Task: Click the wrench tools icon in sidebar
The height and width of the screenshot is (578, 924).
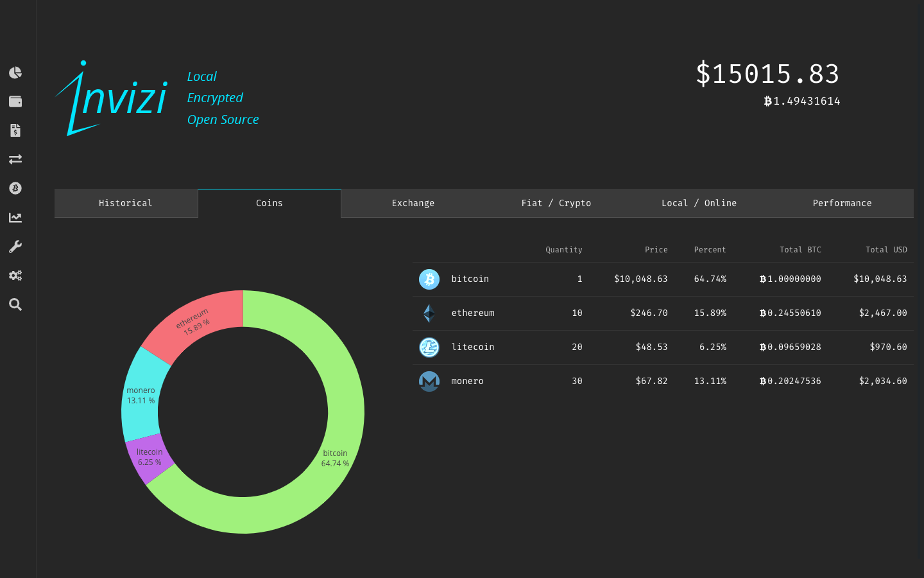Action: pos(15,246)
